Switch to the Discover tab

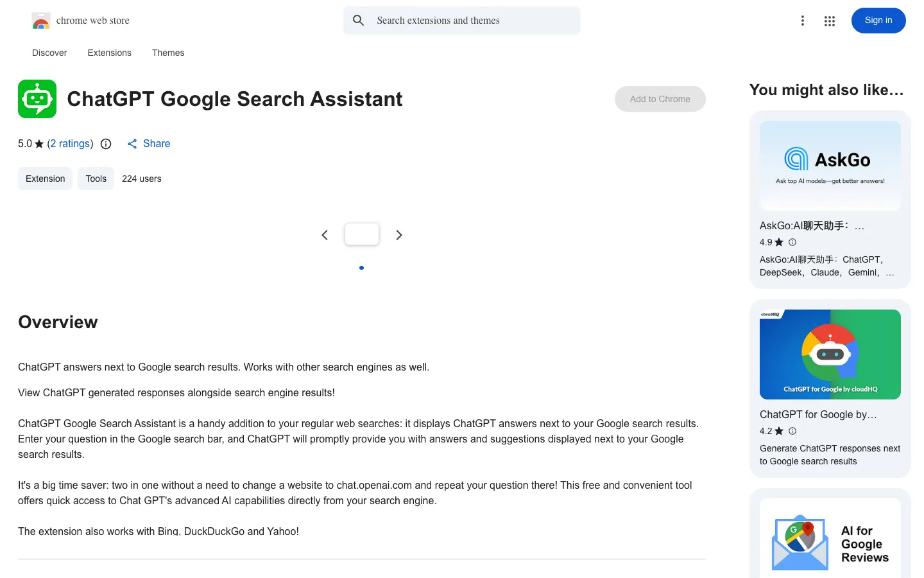[49, 53]
